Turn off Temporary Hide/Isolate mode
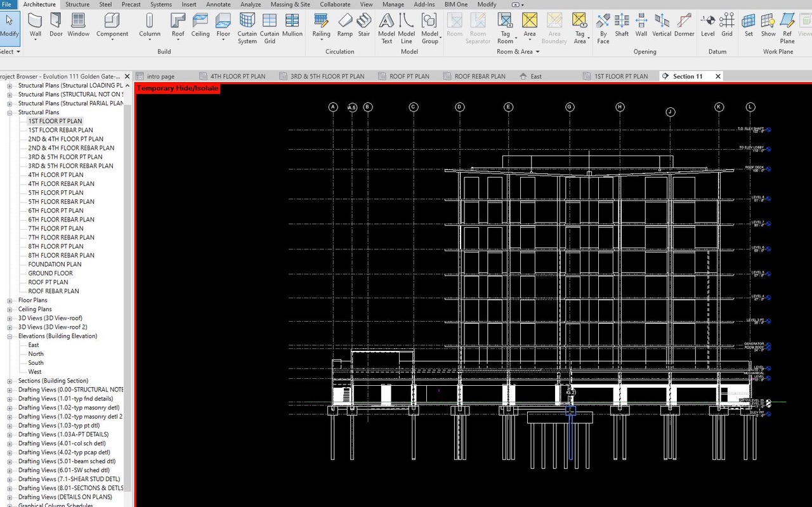This screenshot has height=507, width=812. point(176,88)
